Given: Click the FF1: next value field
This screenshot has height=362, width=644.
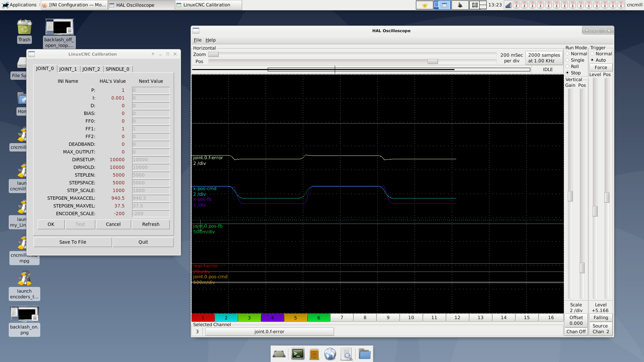Looking at the screenshot, I should pos(151,129).
